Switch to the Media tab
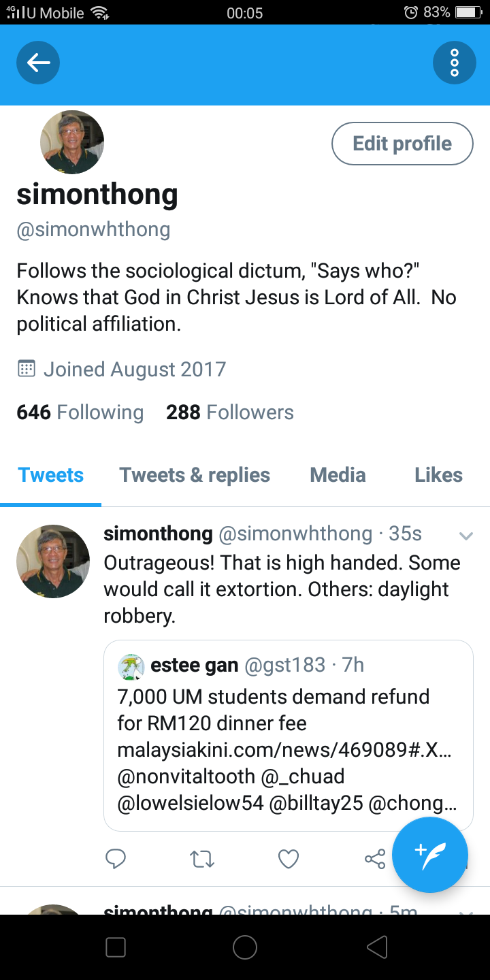The width and height of the screenshot is (490, 980). pyautogui.click(x=338, y=475)
